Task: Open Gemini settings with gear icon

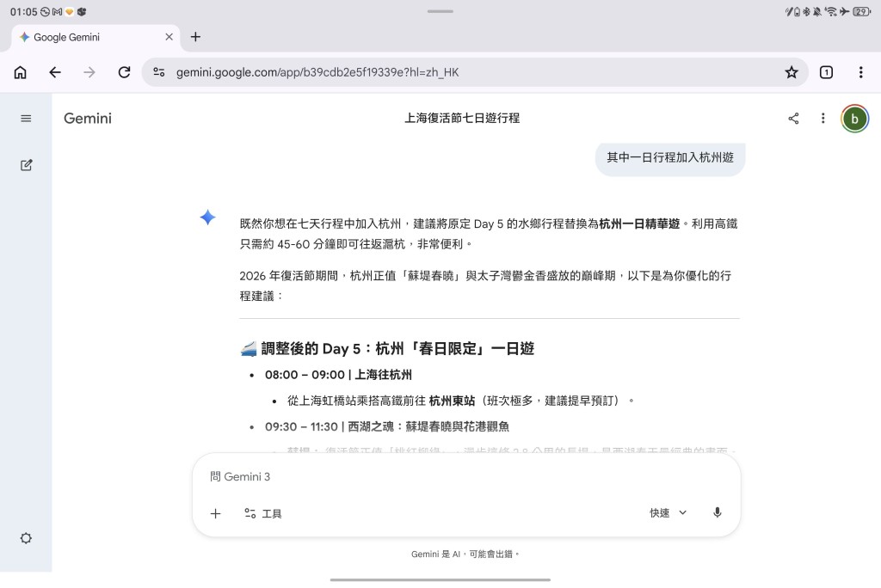Action: 26,538
